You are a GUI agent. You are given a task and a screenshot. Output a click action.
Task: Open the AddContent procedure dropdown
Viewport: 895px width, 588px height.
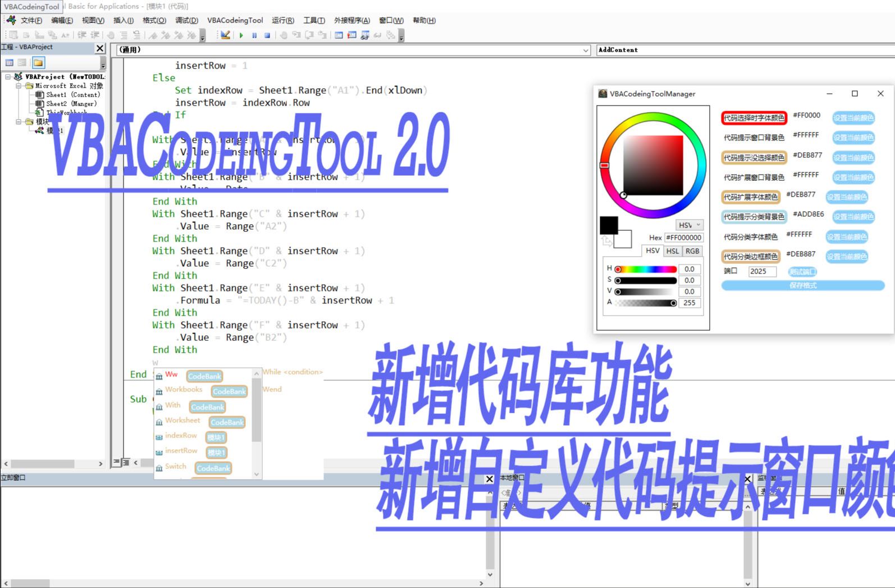point(746,50)
